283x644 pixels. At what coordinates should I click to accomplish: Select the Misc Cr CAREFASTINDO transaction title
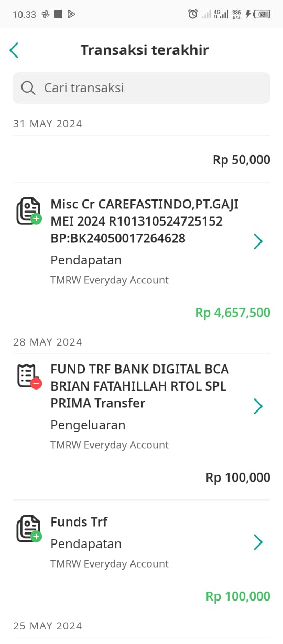145,221
